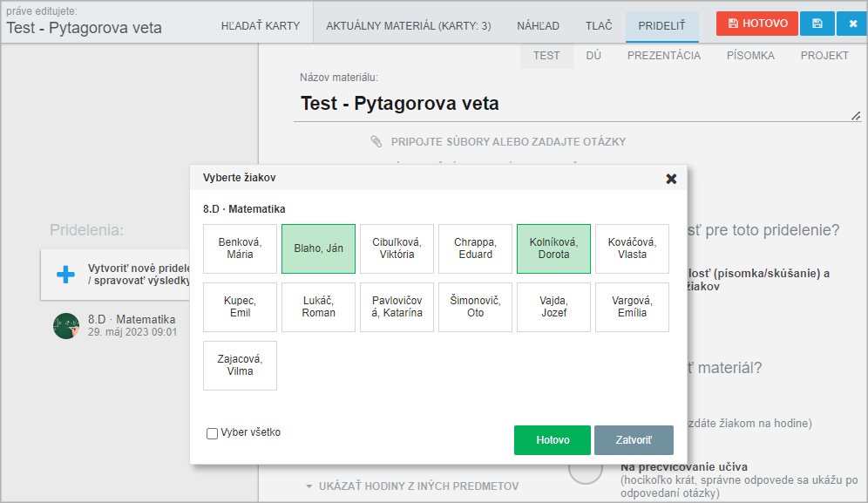
Task: Click the 8.D Matematika class avatar
Action: (66, 326)
